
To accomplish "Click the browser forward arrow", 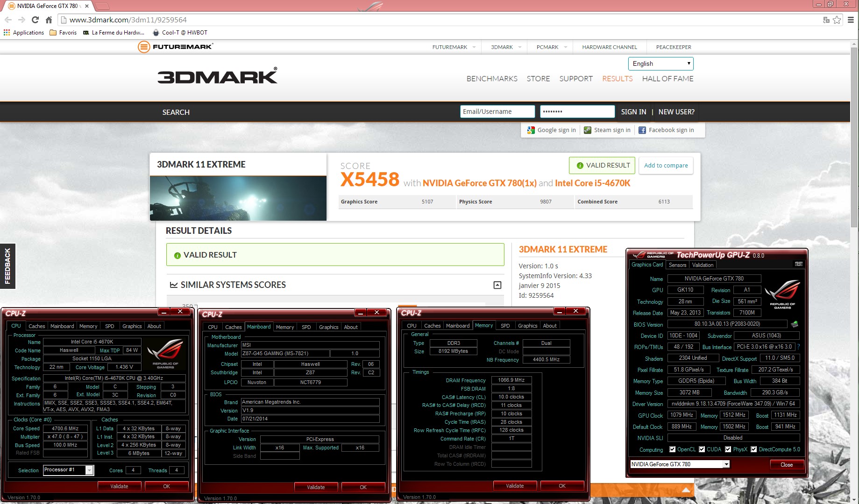I will coord(21,20).
